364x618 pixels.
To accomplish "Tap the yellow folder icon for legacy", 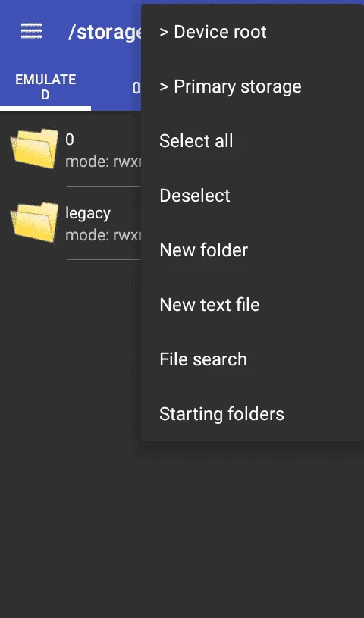I will 34,222.
